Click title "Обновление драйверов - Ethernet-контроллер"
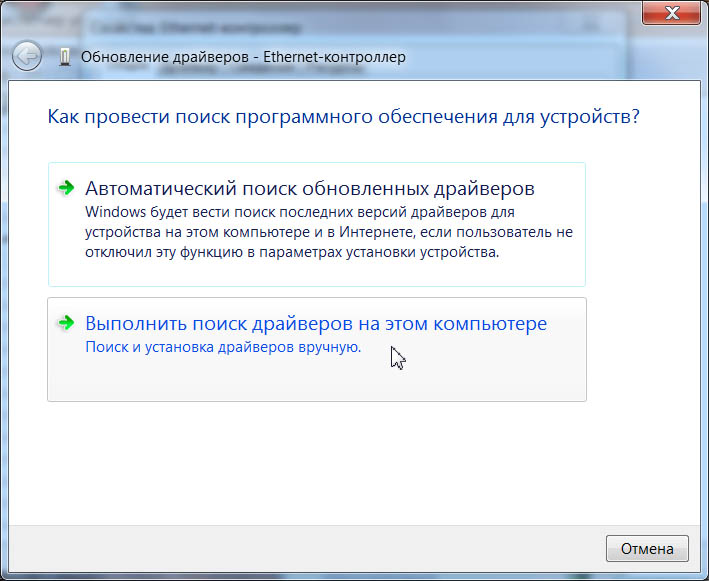This screenshot has width=709, height=581. point(243,57)
